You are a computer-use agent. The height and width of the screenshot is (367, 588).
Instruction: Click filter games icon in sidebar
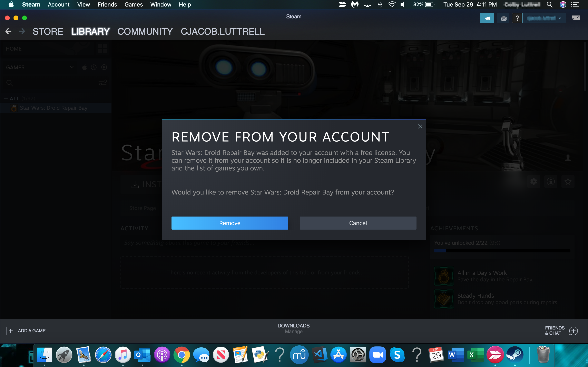point(102,83)
